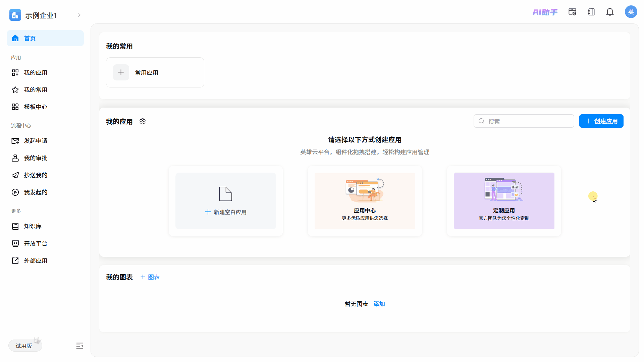644x362 pixels.
Task: Click the 新建空白应用 card
Action: pyautogui.click(x=226, y=201)
